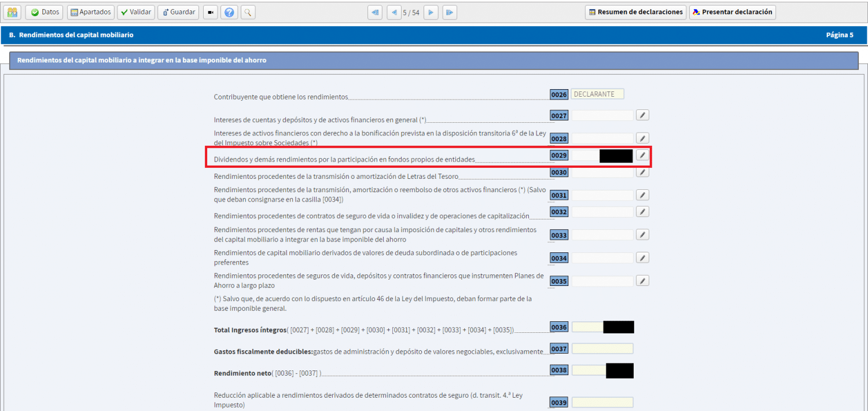Select the declarant/family icon in the toolbar
Viewport: 868px width, 411px height.
[12, 12]
